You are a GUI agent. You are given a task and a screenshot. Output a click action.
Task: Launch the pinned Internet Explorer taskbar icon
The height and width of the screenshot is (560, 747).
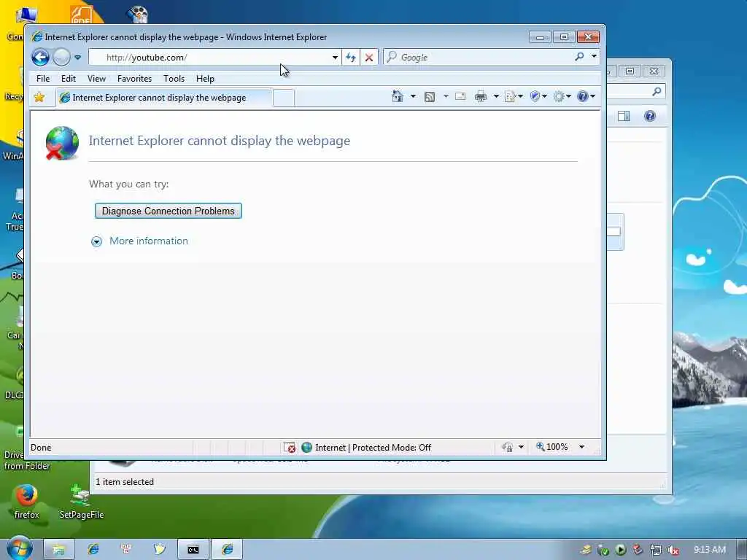pyautogui.click(x=93, y=550)
